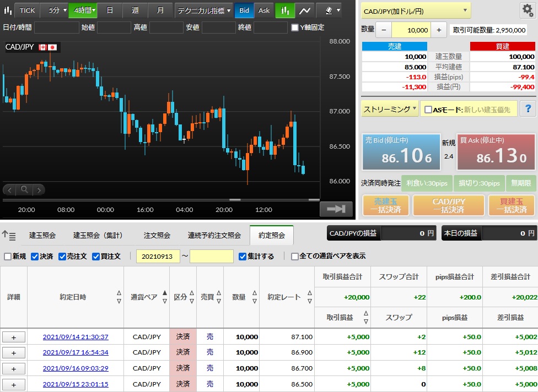Switch to 建玉照会（集計） tab

tap(98, 236)
